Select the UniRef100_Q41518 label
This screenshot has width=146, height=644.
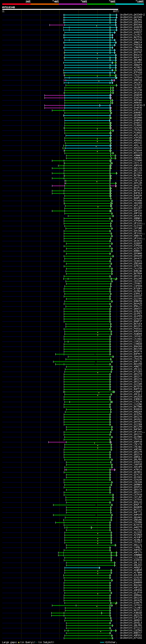coord(131,397)
